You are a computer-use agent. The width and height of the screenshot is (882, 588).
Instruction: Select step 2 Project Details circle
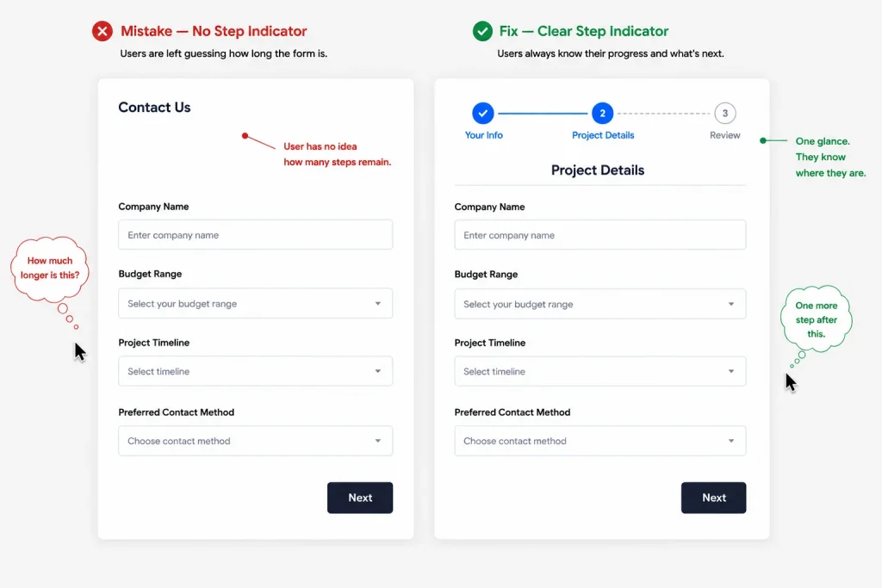click(602, 113)
